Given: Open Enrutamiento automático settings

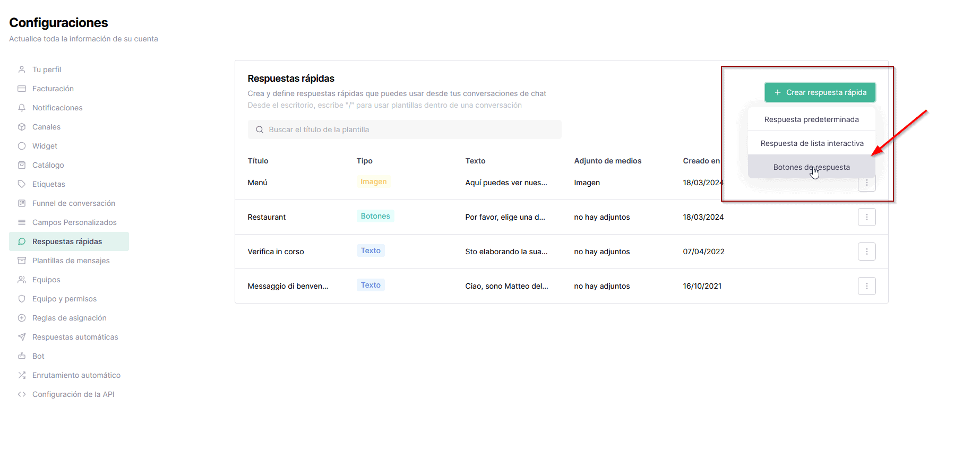Looking at the screenshot, I should [x=76, y=375].
